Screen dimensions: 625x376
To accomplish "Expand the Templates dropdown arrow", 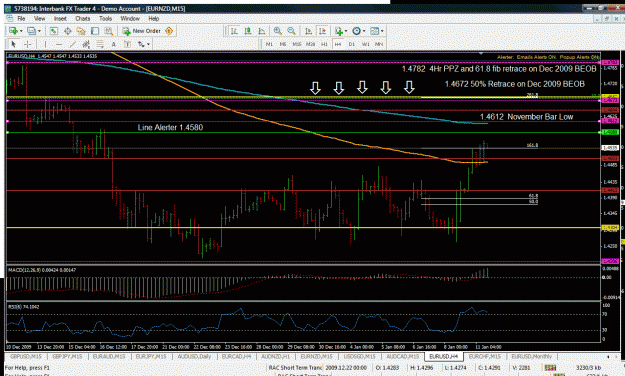I will (382, 31).
